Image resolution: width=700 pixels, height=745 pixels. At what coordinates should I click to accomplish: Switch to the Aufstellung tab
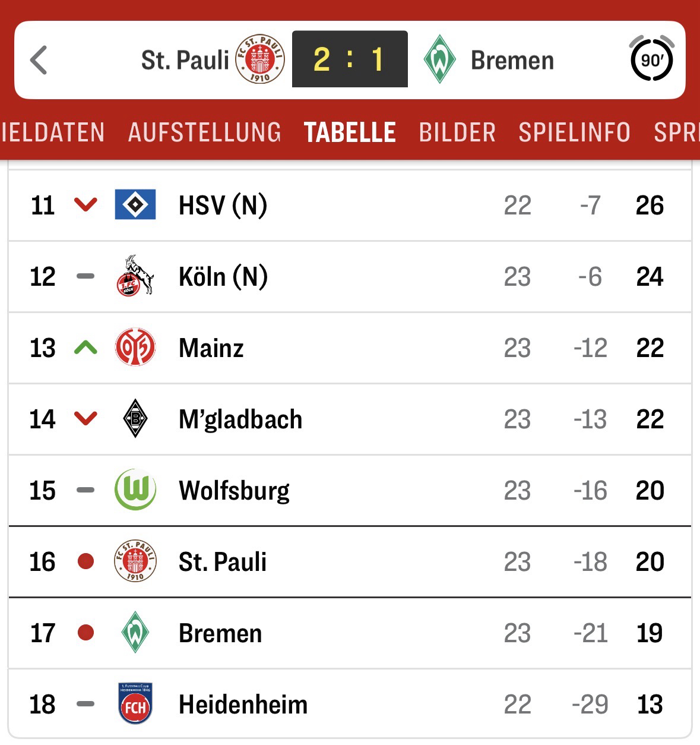point(204,132)
